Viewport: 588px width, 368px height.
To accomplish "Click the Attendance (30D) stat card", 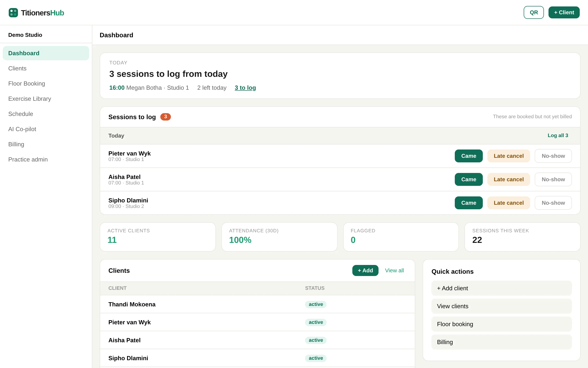I will [280, 237].
